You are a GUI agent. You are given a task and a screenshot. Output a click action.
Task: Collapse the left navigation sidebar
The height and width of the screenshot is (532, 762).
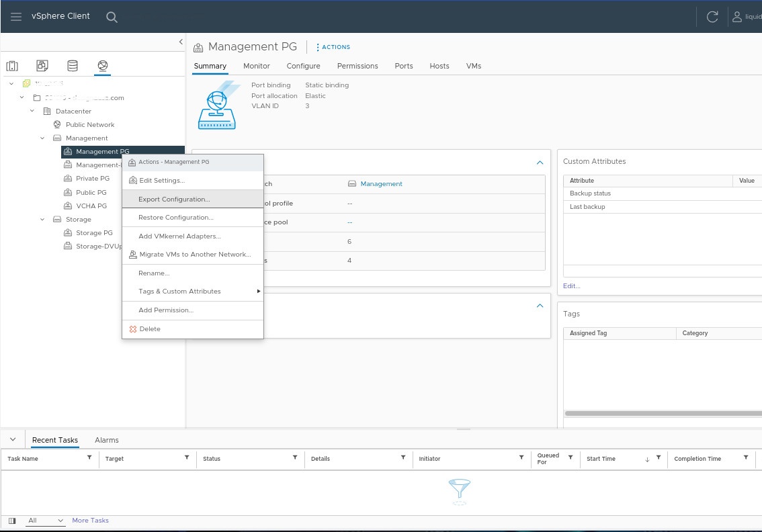pos(180,42)
